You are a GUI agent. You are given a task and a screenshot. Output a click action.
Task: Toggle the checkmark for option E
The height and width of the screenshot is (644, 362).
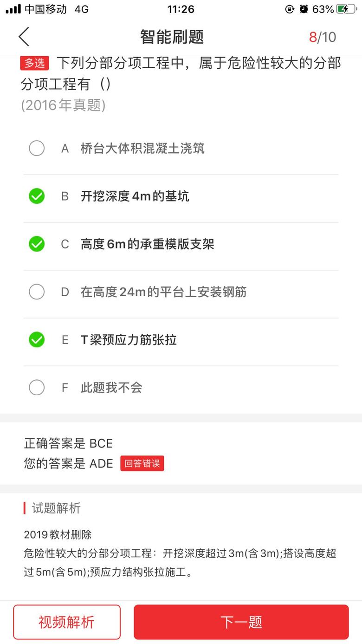(37, 340)
